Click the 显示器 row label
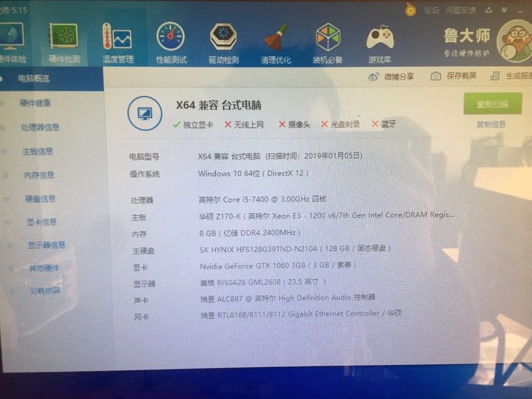532x399 pixels. [x=144, y=284]
